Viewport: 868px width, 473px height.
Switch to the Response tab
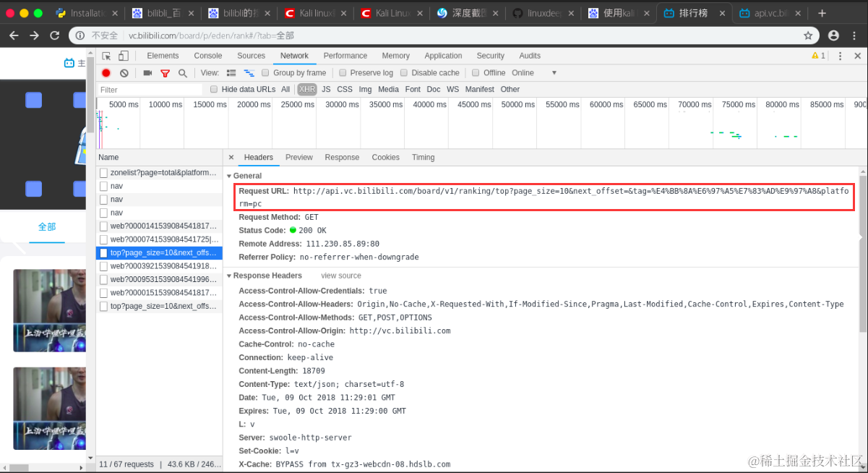[342, 157]
